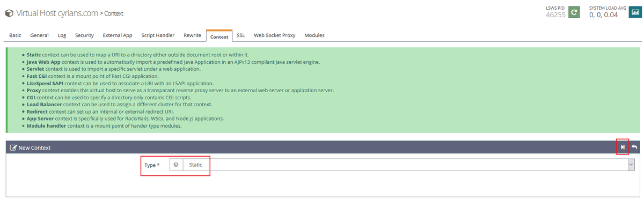The width and height of the screenshot is (644, 199).
Task: Go to the Modules tab
Action: coord(314,35)
